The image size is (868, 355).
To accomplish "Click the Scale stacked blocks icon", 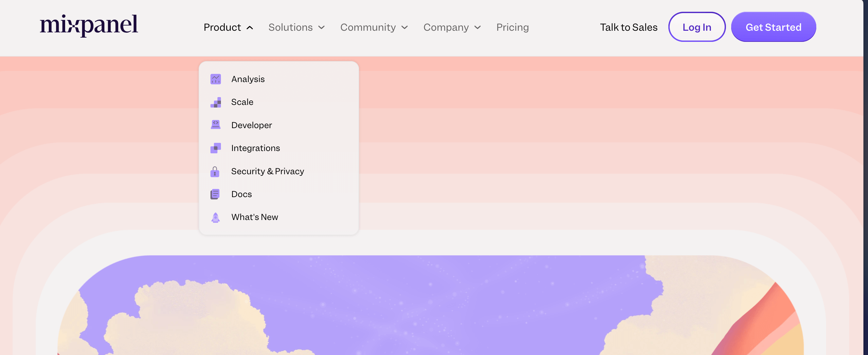I will pos(216,102).
